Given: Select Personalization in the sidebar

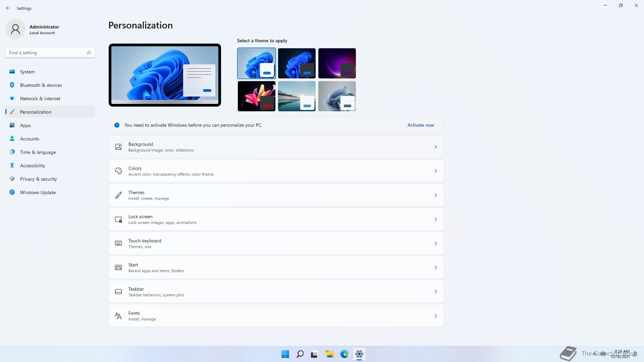Looking at the screenshot, I should tap(50, 112).
